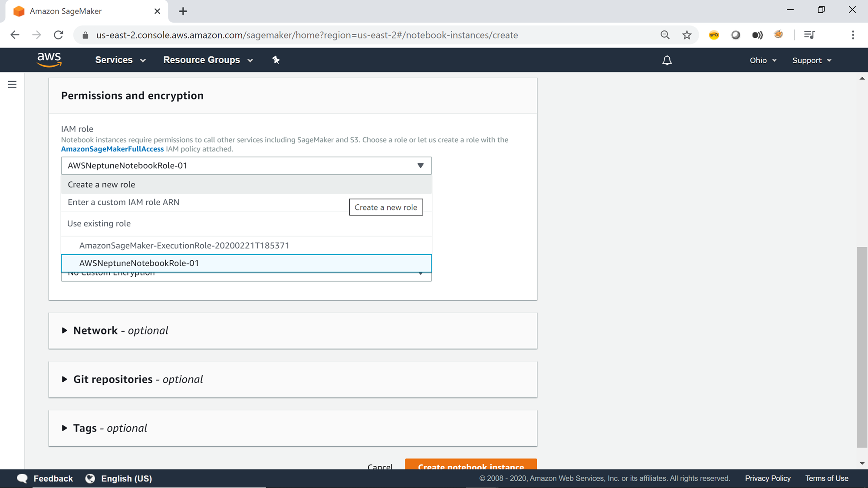The image size is (868, 488).
Task: Bookmark this page with star icon
Action: click(687, 35)
